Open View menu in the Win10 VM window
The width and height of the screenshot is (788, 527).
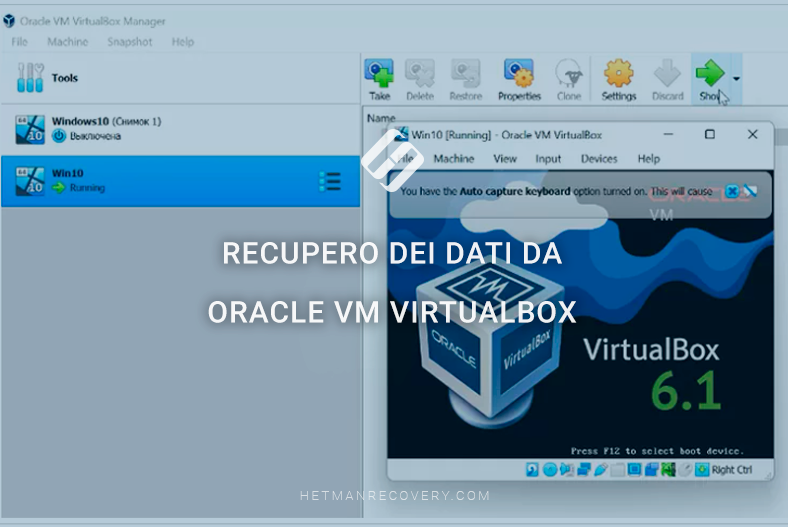[x=505, y=159]
